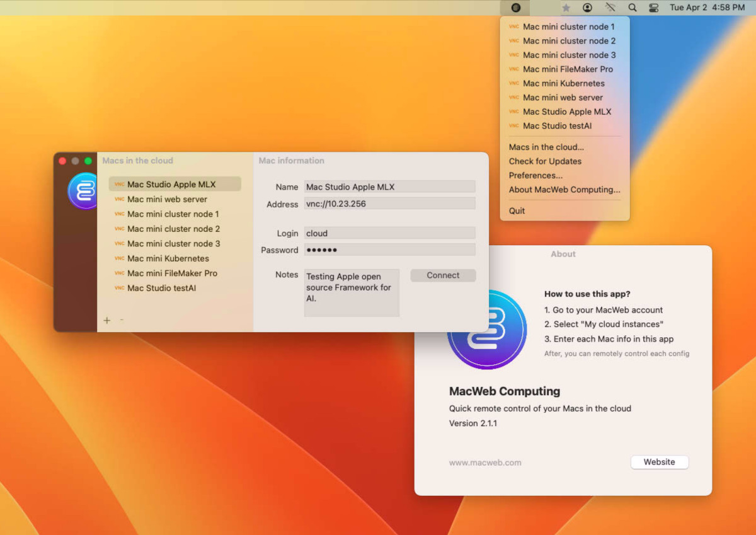
Task: Choose Mac mini web server in menu
Action: pos(564,98)
